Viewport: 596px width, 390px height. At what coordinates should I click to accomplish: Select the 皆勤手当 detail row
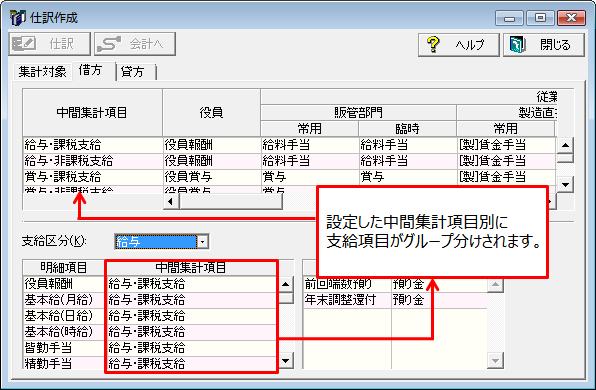(x=150, y=348)
